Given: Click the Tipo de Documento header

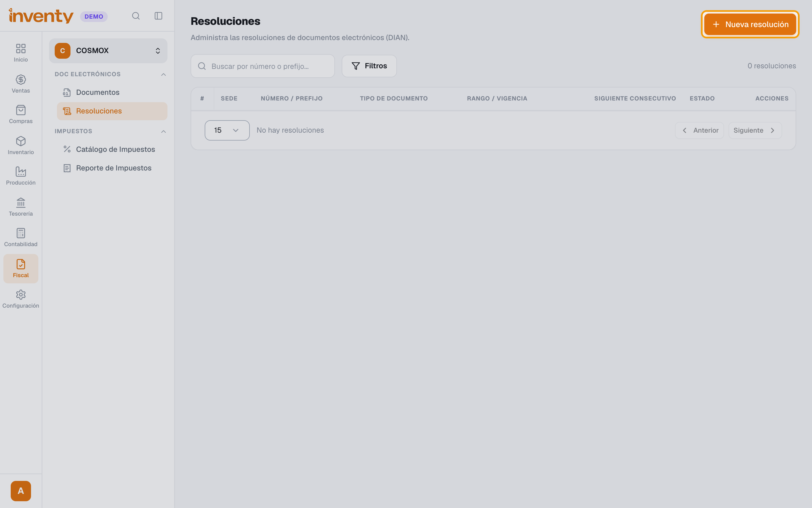Looking at the screenshot, I should click(394, 98).
